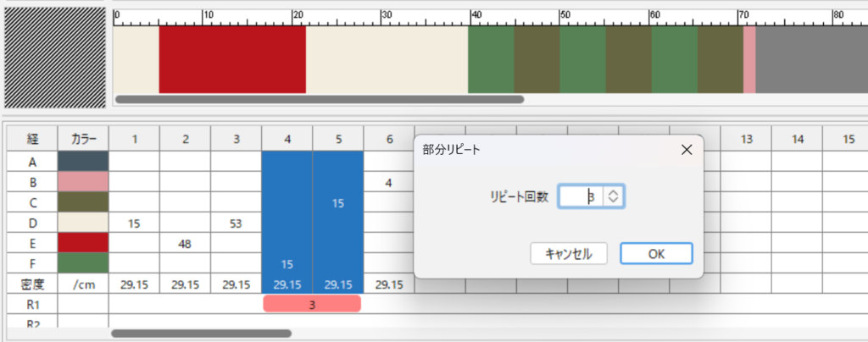This screenshot has width=868, height=342.
Task: Select column header 13
Action: tap(746, 139)
